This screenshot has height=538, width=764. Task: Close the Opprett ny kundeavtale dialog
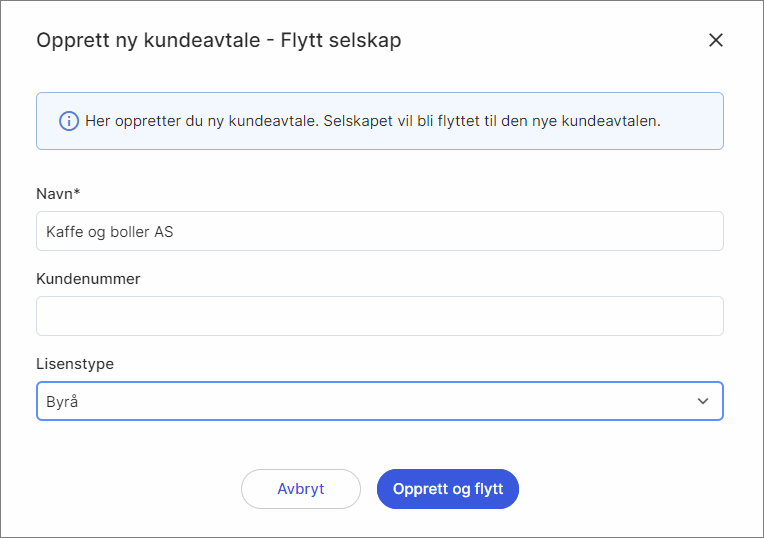(x=715, y=40)
